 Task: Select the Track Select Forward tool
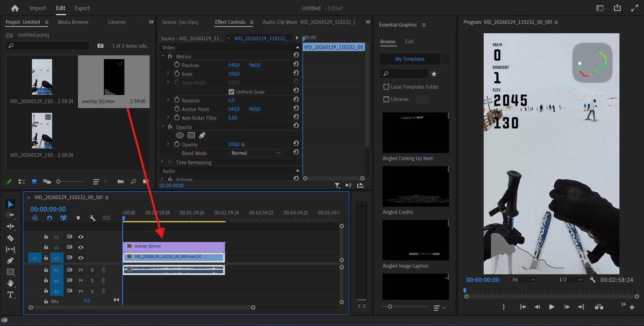(x=10, y=215)
